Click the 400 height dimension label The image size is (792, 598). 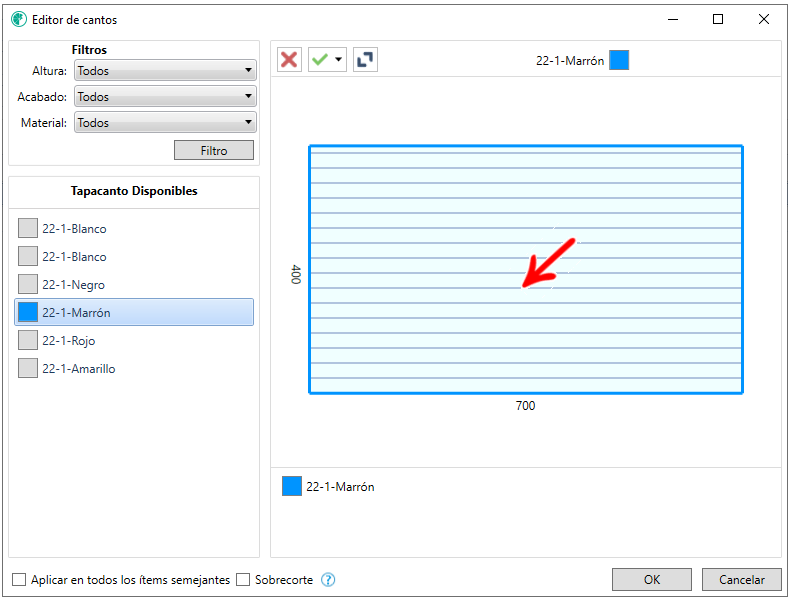click(295, 274)
